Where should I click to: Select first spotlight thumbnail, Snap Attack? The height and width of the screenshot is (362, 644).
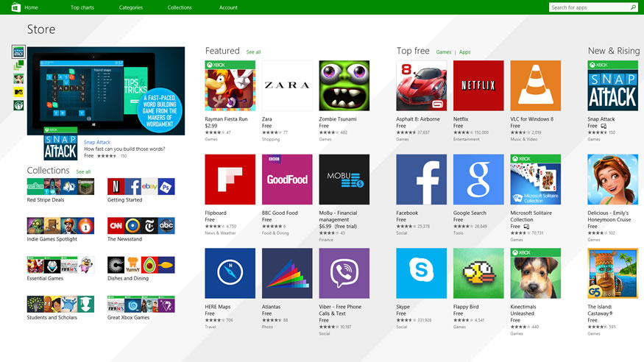click(18, 52)
